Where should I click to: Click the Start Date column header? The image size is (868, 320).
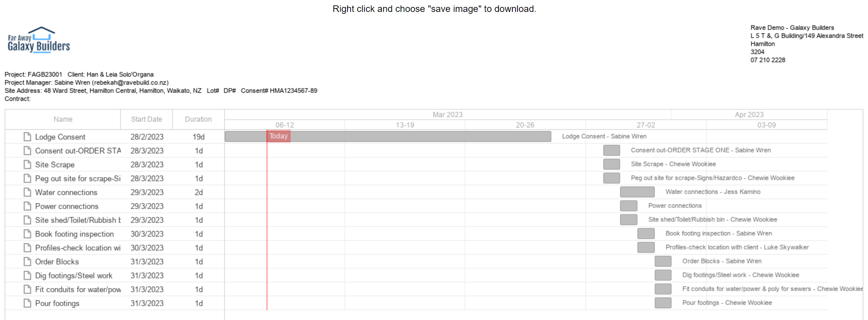(x=146, y=119)
